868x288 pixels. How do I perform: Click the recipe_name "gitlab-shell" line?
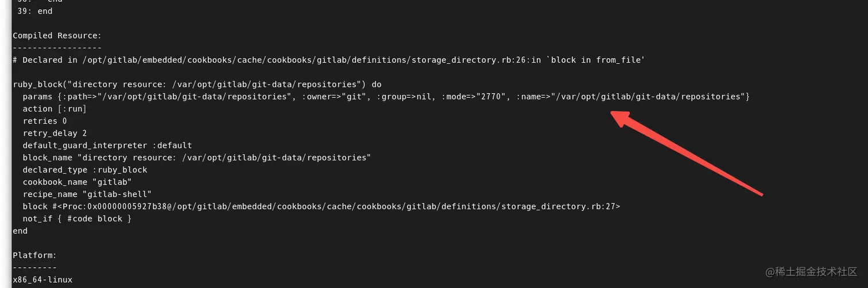coord(87,194)
